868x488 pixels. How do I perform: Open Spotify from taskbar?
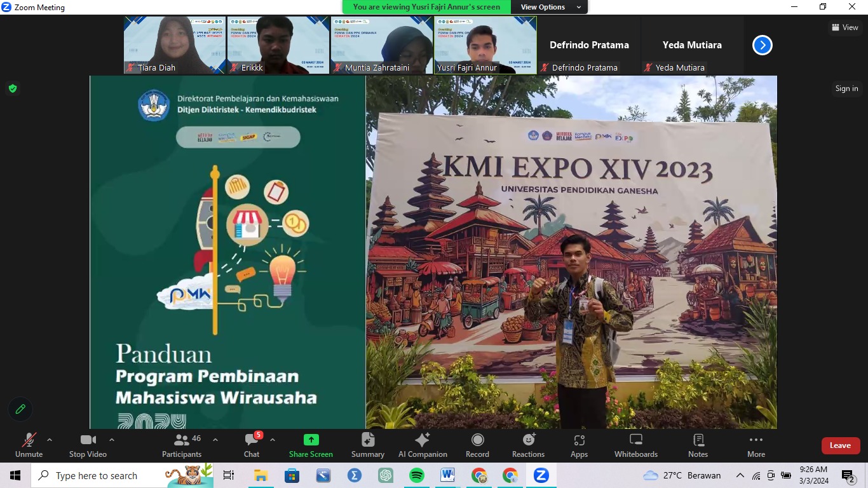(x=417, y=475)
